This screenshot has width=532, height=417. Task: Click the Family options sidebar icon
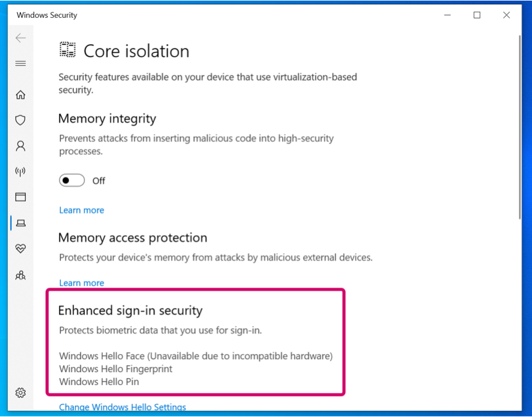pos(20,275)
